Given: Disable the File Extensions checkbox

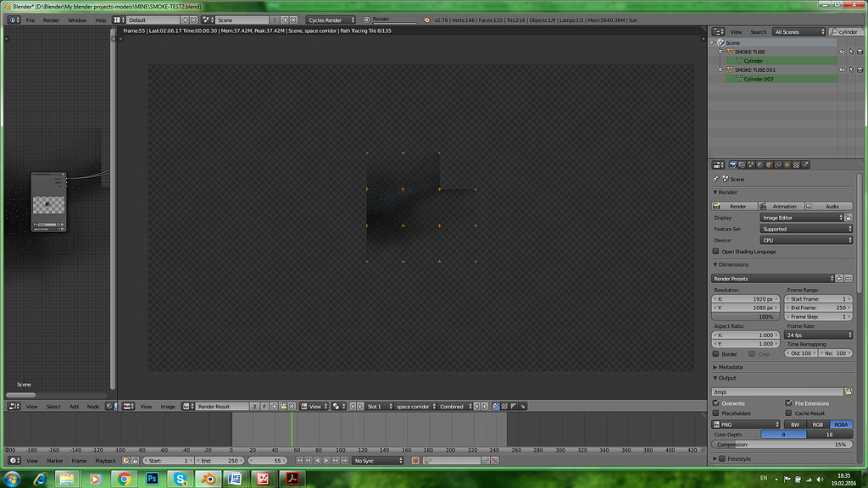Looking at the screenshot, I should tap(788, 403).
